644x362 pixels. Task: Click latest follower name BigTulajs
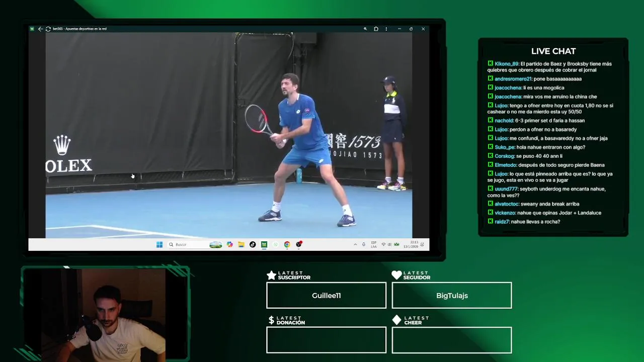pos(452,296)
